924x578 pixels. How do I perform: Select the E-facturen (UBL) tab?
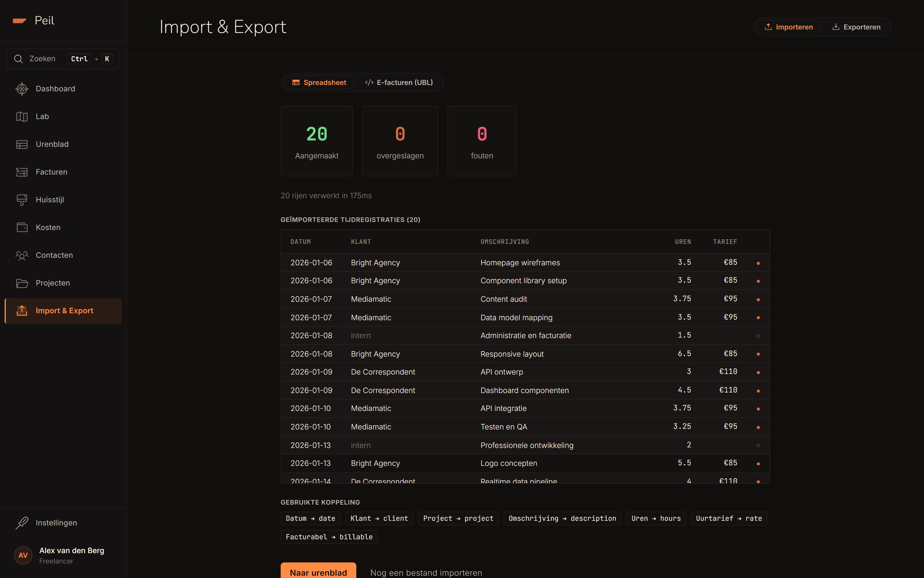pos(398,83)
